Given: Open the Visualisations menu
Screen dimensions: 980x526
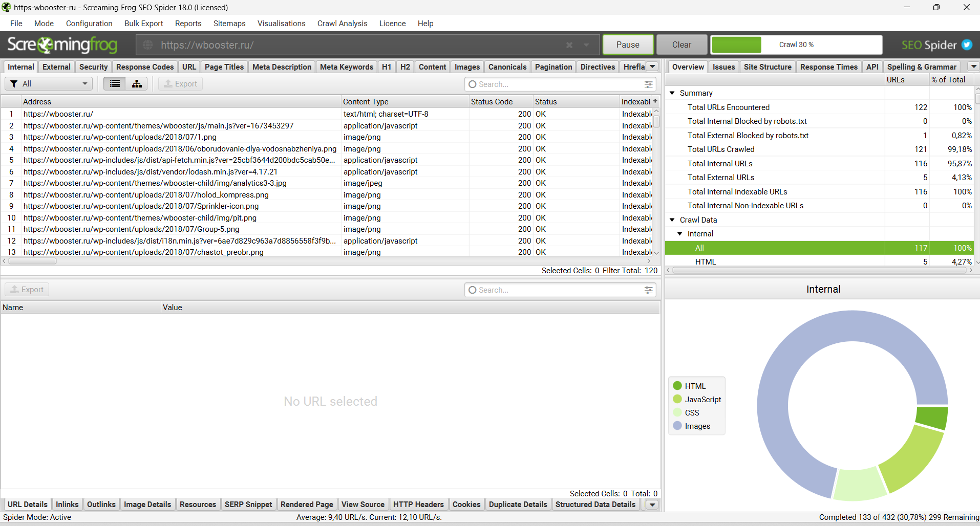Looking at the screenshot, I should 282,24.
